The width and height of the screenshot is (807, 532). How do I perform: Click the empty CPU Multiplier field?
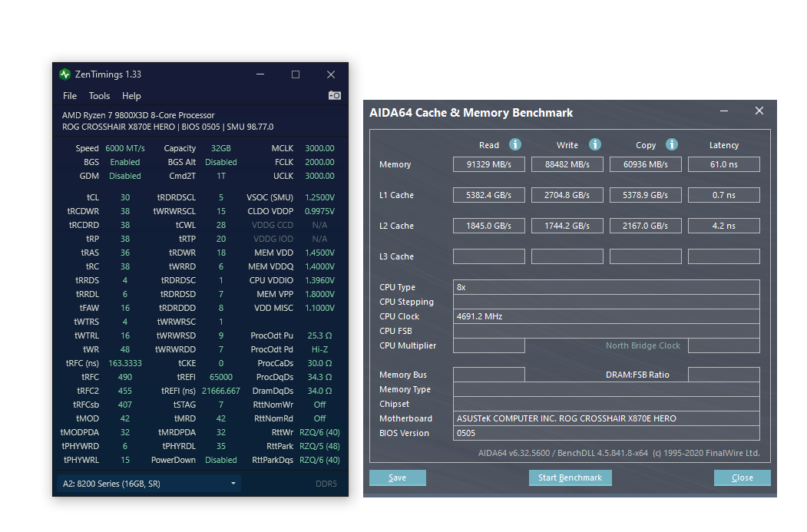pyautogui.click(x=489, y=345)
